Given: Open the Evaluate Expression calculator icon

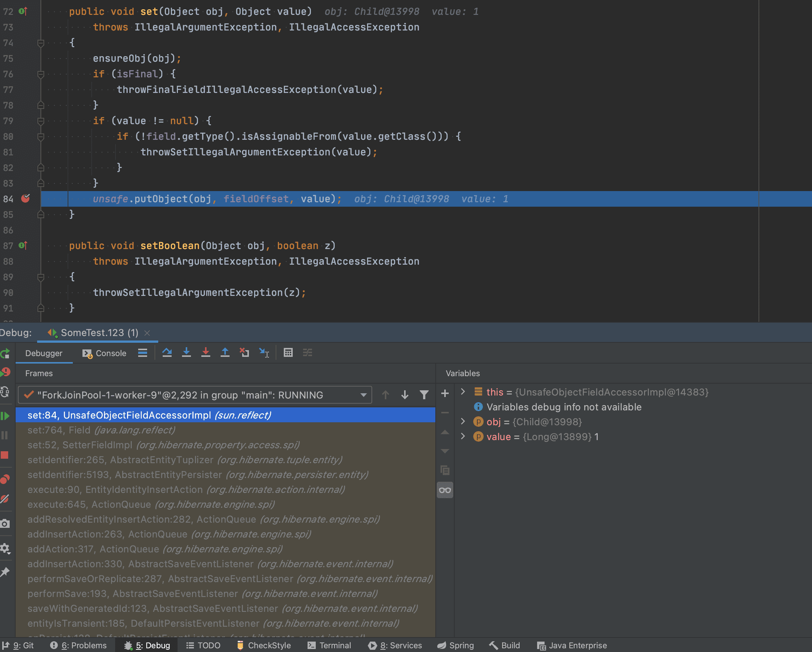Looking at the screenshot, I should point(288,353).
